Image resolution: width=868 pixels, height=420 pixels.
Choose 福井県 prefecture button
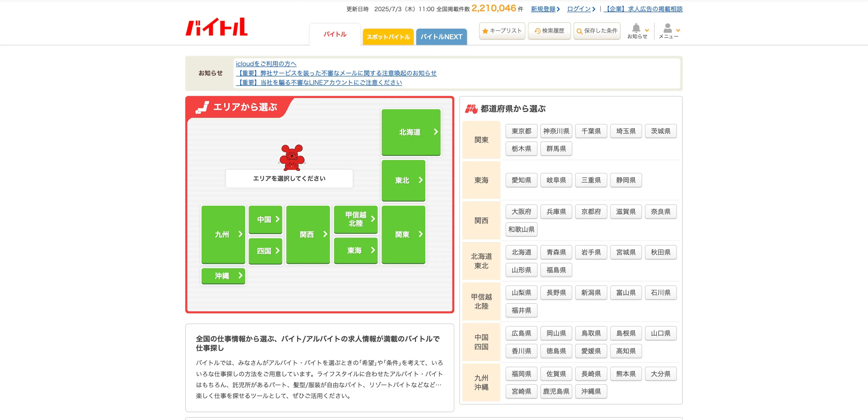point(521,311)
